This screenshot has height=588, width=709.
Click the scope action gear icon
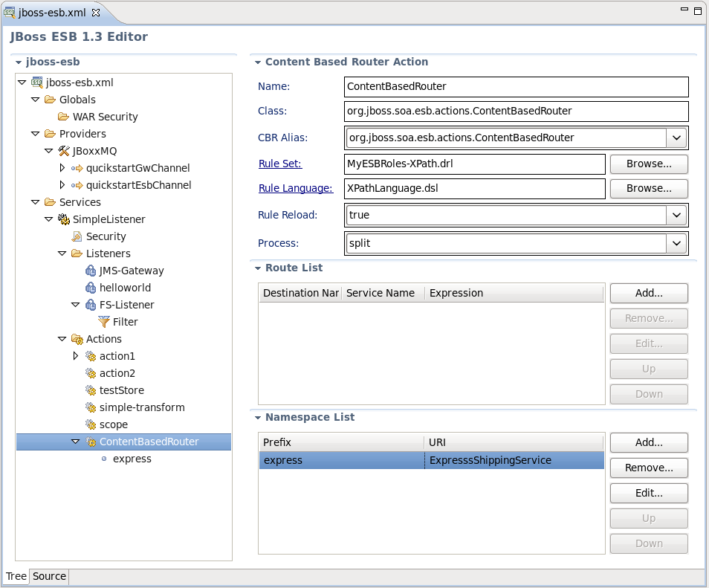click(91, 424)
